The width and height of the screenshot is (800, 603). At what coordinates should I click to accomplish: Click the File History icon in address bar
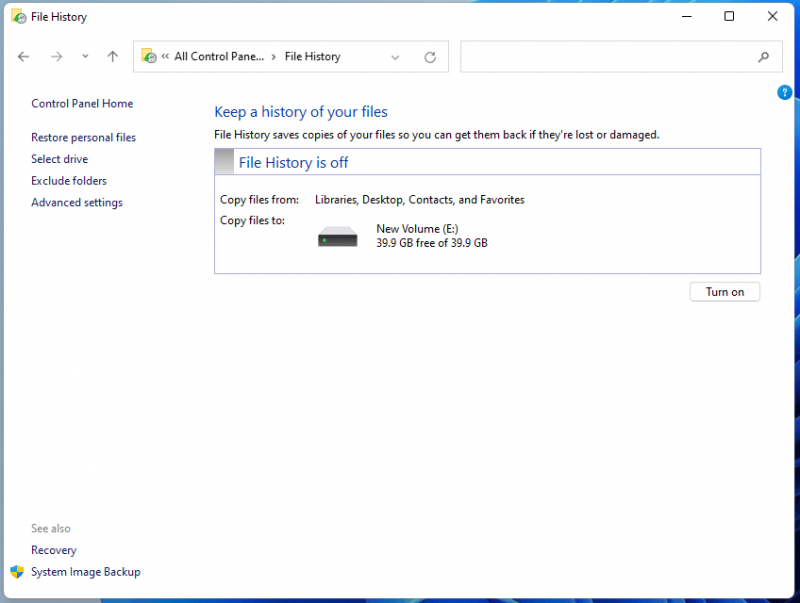149,56
